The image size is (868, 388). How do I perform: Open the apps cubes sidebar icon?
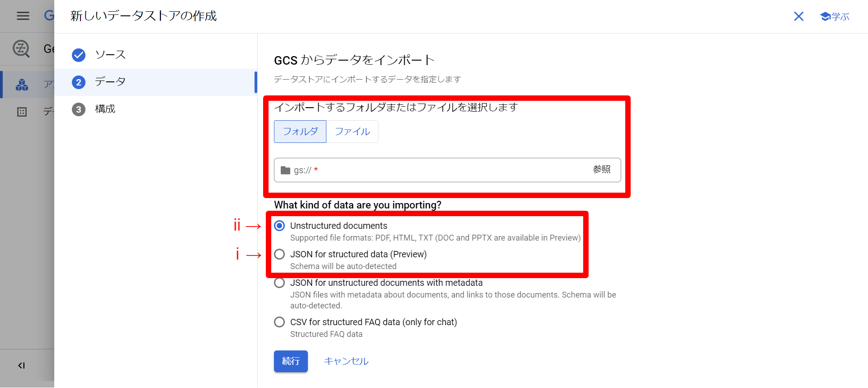point(22,85)
